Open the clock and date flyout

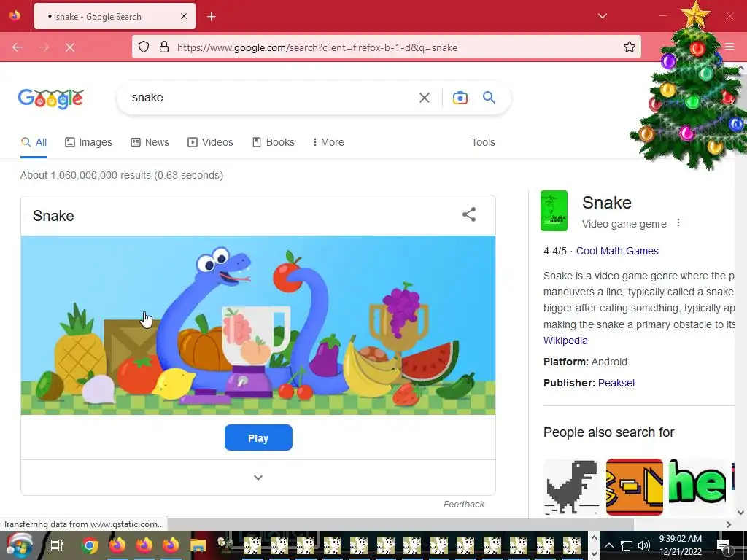pyautogui.click(x=681, y=545)
